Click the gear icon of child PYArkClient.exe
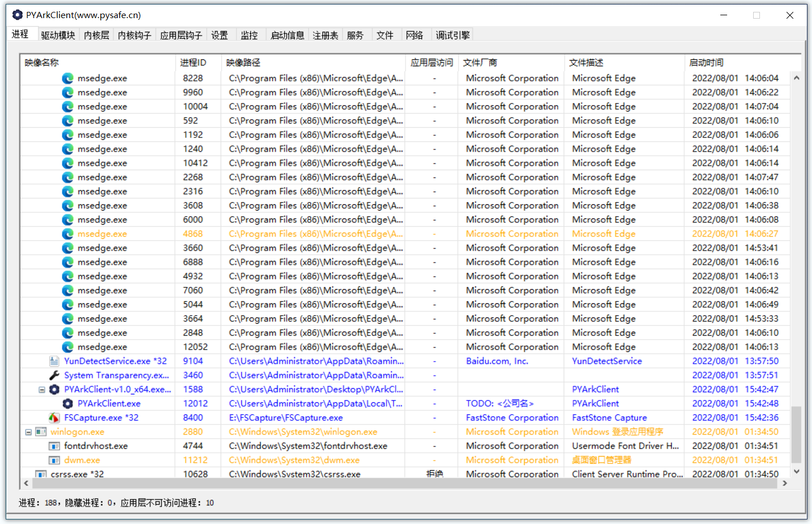The height and width of the screenshot is (524, 812). coord(68,403)
